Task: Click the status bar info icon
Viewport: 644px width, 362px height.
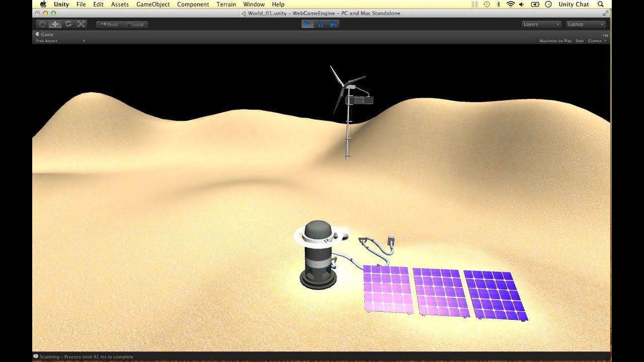Action: coord(36,356)
